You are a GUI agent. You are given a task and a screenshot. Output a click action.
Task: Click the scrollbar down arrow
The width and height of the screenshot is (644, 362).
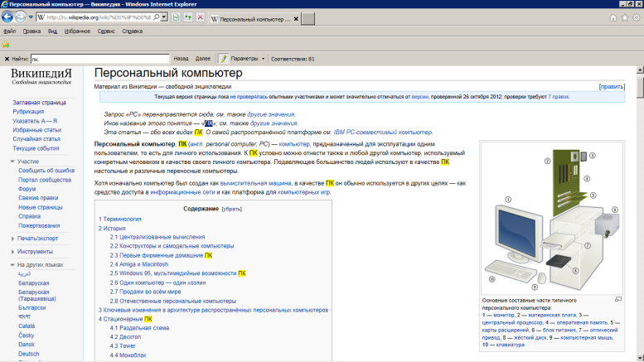click(x=640, y=358)
